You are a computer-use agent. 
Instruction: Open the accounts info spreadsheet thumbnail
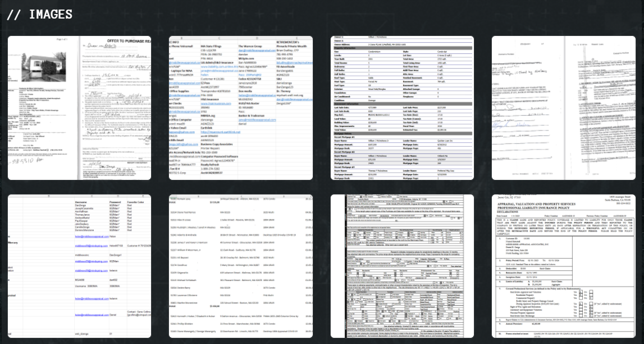[241, 108]
